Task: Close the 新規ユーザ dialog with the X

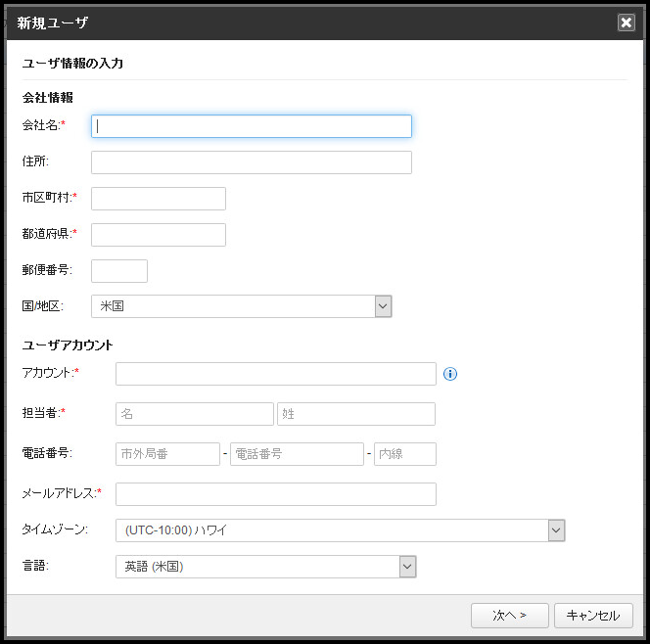Action: (627, 23)
